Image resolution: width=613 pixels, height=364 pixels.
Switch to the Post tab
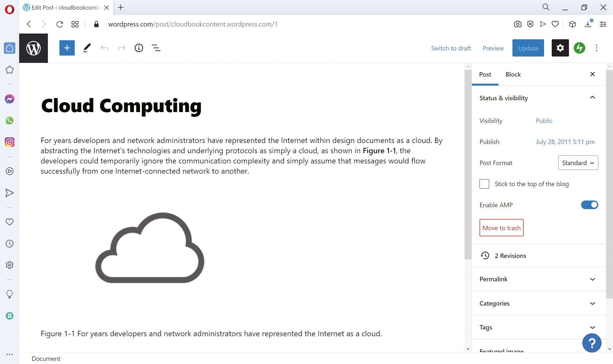[x=485, y=74]
